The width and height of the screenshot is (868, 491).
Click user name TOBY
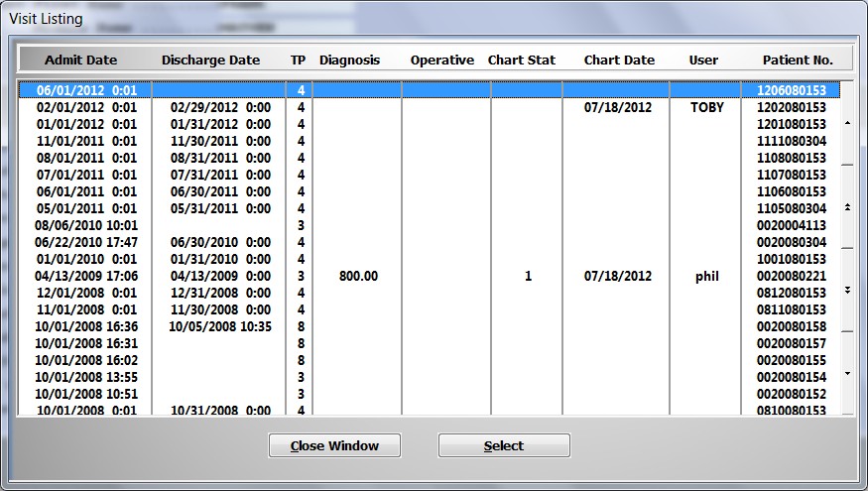click(707, 107)
